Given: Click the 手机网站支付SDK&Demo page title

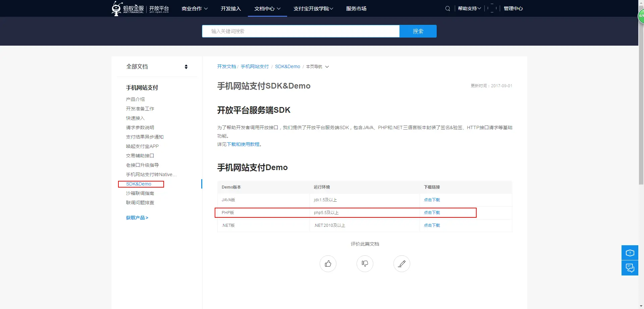Looking at the screenshot, I should [x=264, y=86].
